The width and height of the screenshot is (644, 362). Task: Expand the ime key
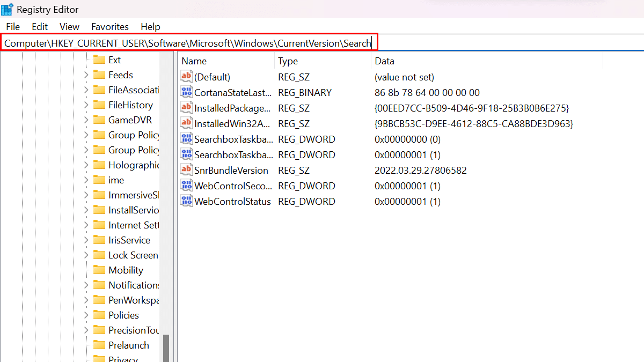pos(86,180)
